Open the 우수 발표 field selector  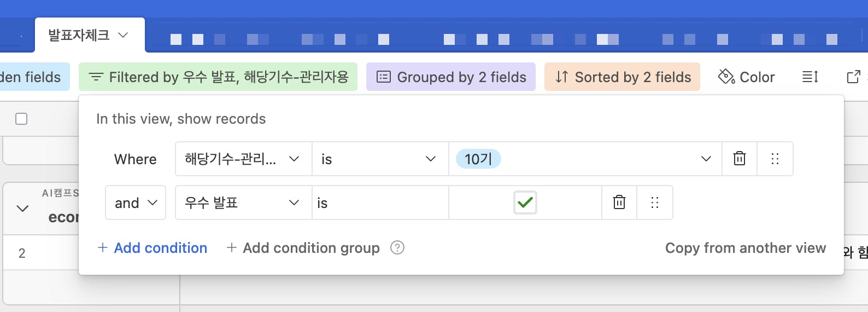[244, 203]
